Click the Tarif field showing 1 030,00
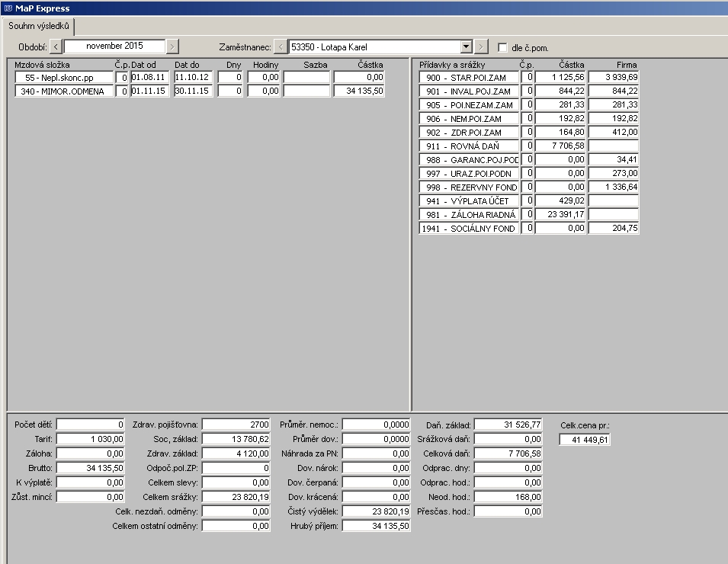The width and height of the screenshot is (728, 564). tap(91, 439)
